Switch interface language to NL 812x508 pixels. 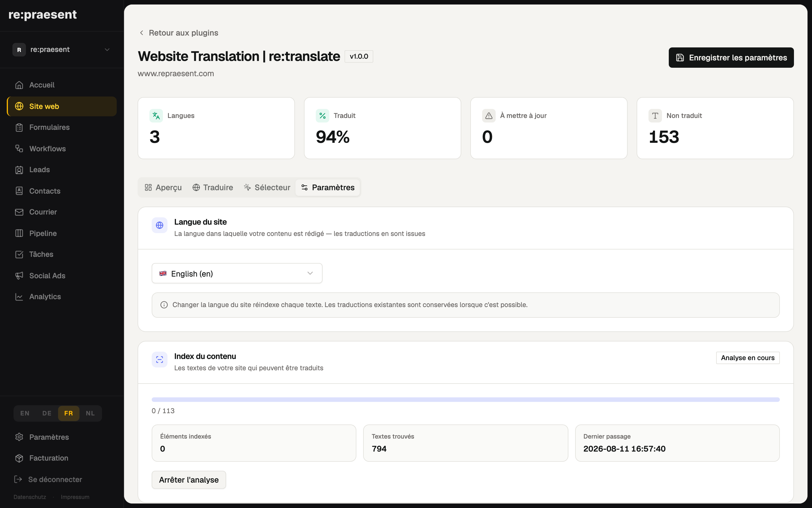(90, 413)
